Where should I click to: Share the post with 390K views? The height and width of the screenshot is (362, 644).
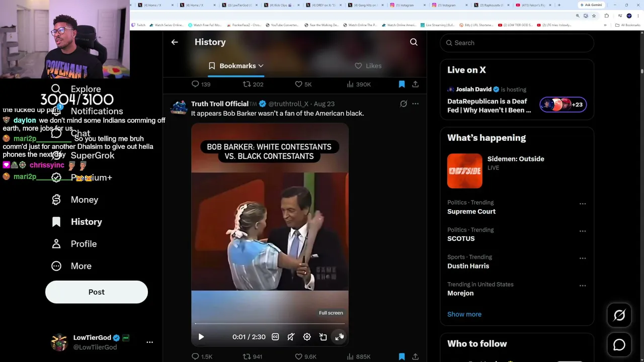[415, 84]
